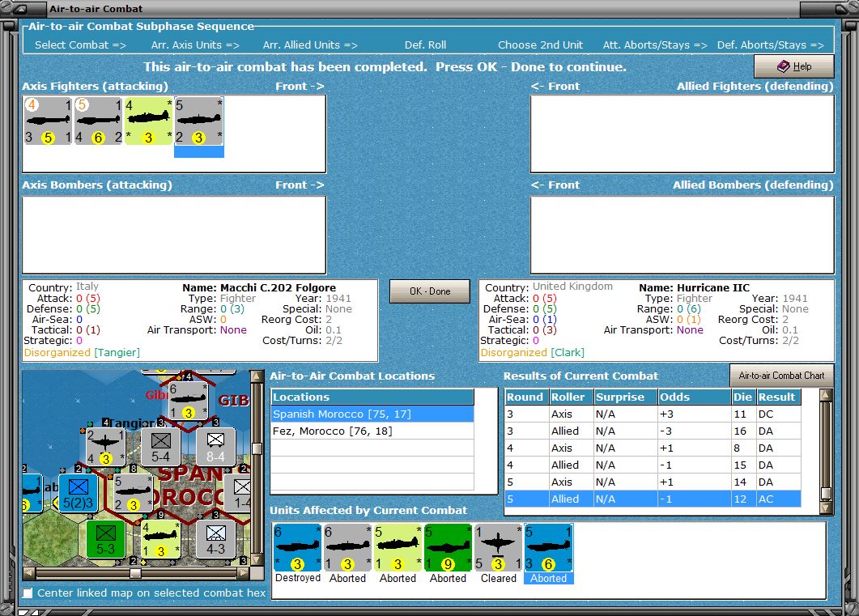859x616 pixels.
Task: Select the round 4 Allied result row
Action: pyautogui.click(x=653, y=465)
